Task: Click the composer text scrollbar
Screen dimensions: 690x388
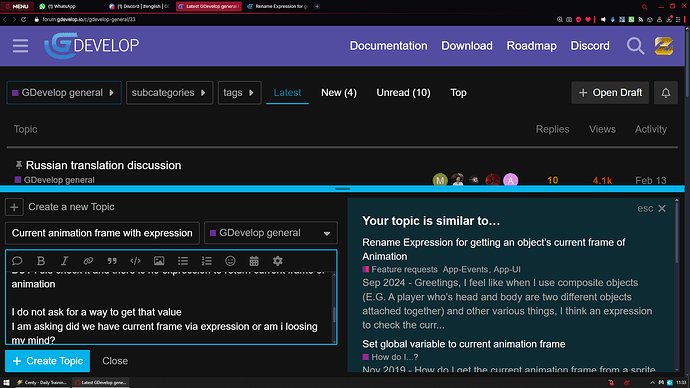Action: coord(334,315)
